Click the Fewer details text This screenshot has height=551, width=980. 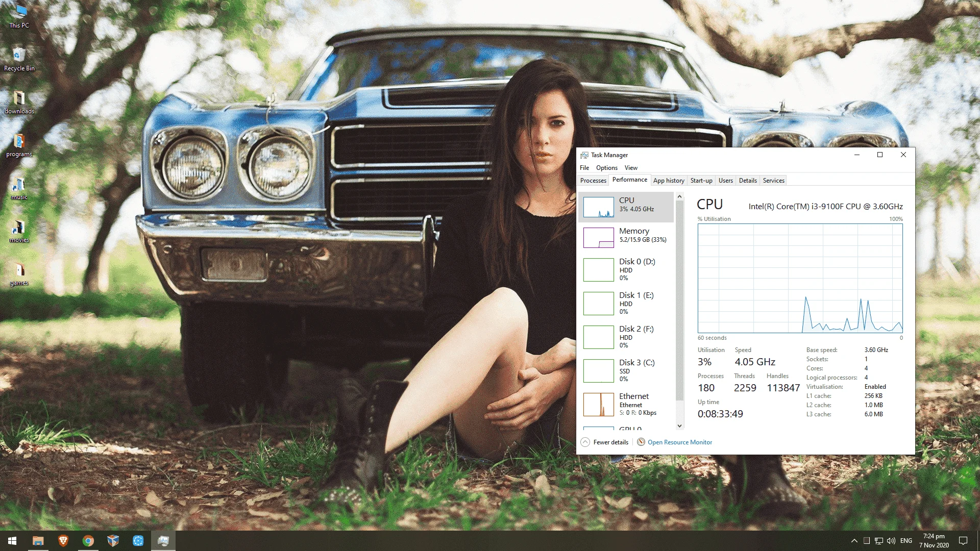tap(610, 442)
